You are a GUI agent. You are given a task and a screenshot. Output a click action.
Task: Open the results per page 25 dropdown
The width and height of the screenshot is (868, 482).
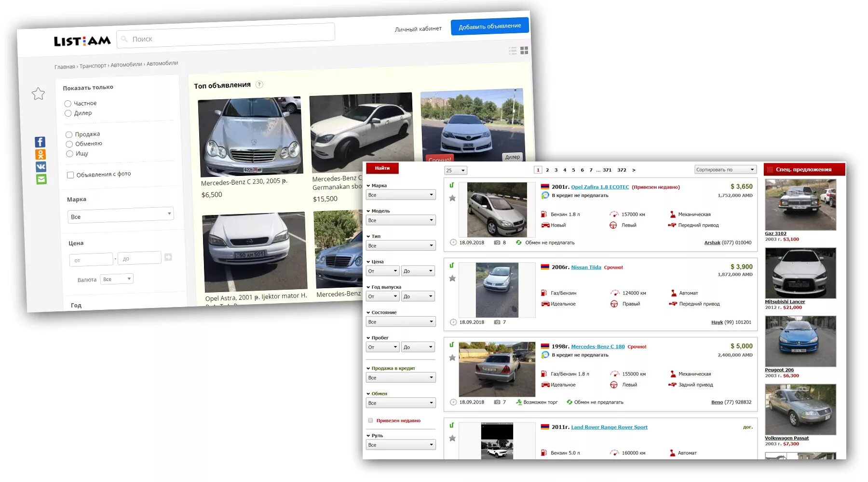(456, 170)
